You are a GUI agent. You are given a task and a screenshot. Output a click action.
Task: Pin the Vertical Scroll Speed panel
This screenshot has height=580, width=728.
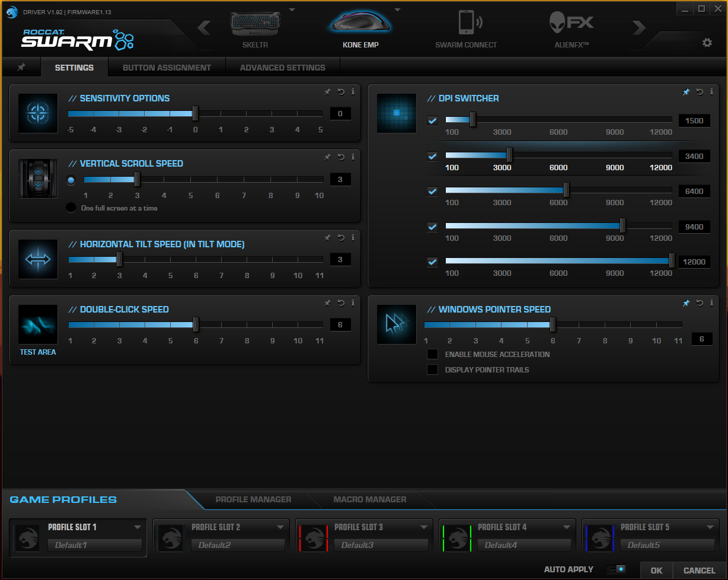click(x=327, y=157)
